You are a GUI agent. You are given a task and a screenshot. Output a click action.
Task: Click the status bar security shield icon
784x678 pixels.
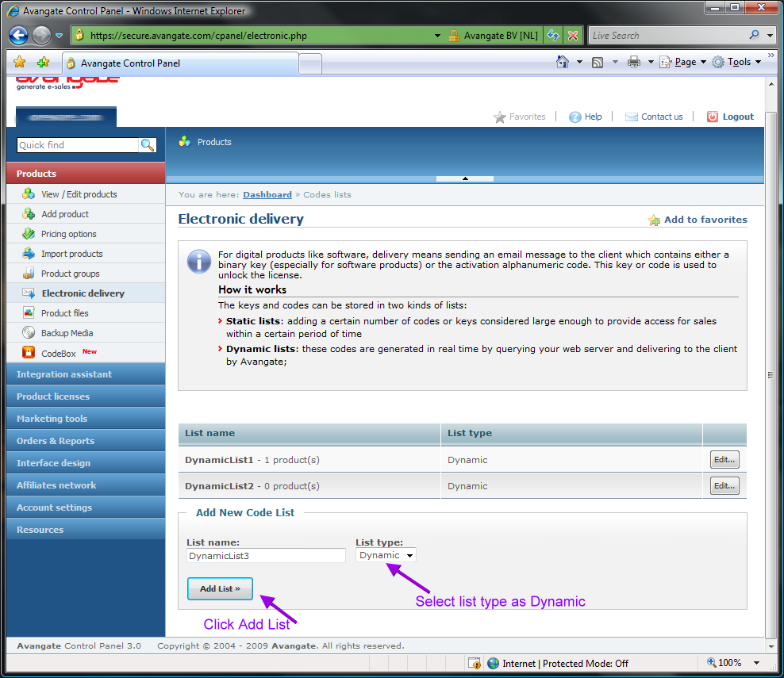click(x=474, y=663)
